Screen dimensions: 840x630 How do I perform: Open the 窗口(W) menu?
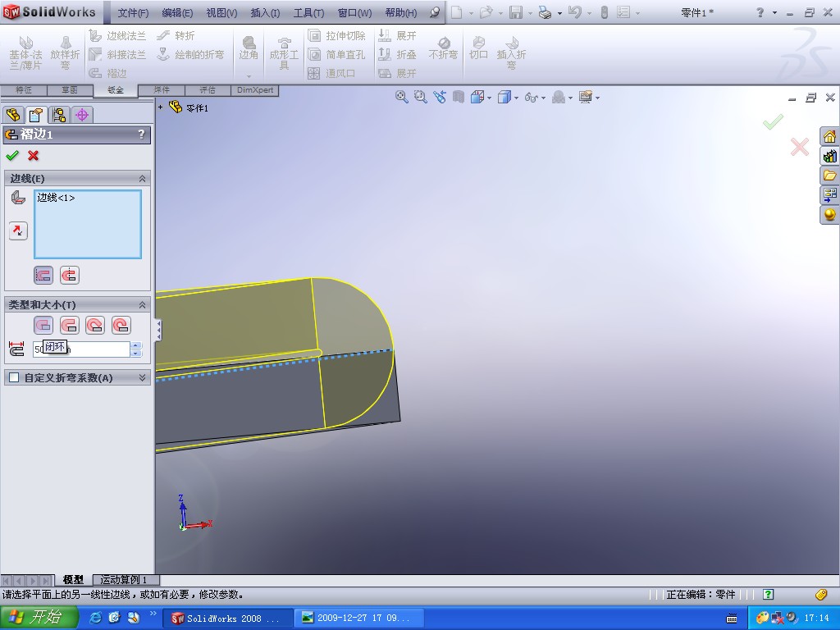[x=354, y=13]
